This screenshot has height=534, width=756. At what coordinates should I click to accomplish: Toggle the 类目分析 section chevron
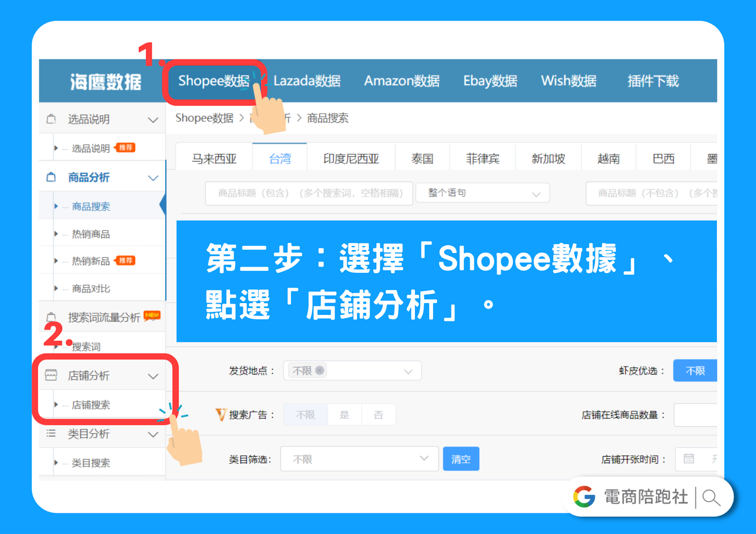(x=153, y=434)
